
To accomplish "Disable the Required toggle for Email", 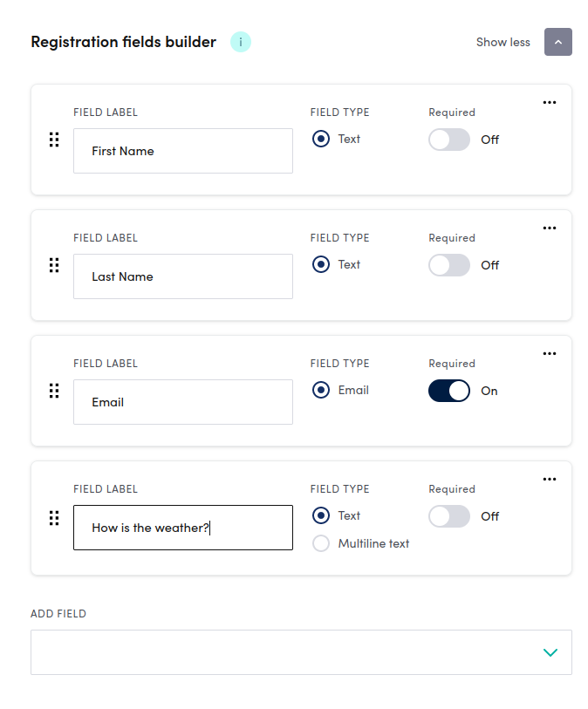I will tap(449, 391).
